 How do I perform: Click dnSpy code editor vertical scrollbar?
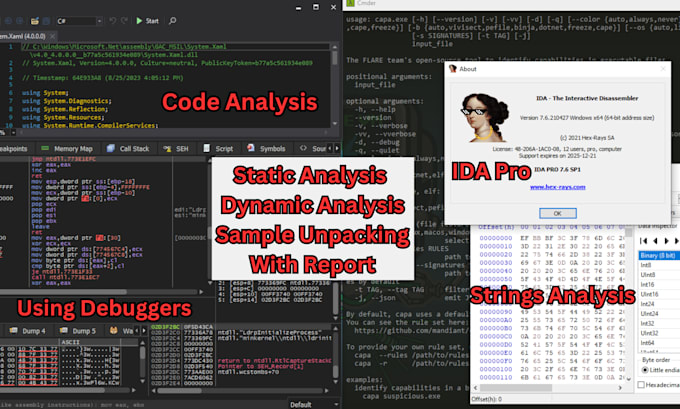click(334, 85)
